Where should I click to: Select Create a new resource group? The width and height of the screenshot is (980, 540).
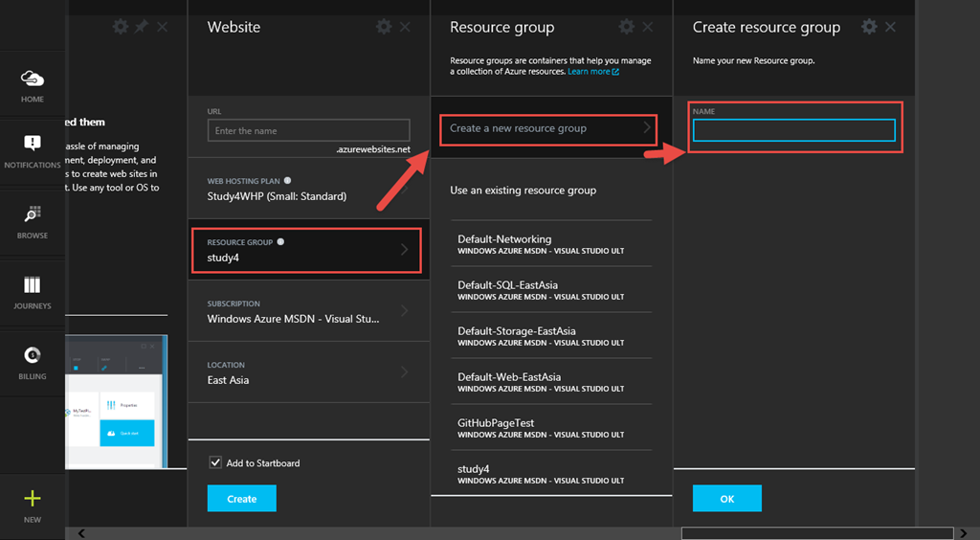pos(548,128)
